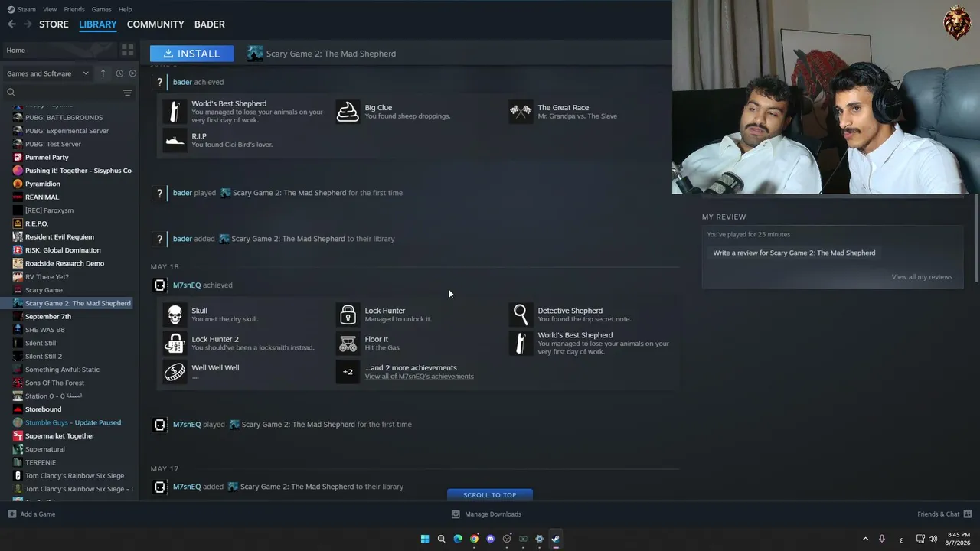Open the Home library button
980x551 pixels.
(60, 51)
